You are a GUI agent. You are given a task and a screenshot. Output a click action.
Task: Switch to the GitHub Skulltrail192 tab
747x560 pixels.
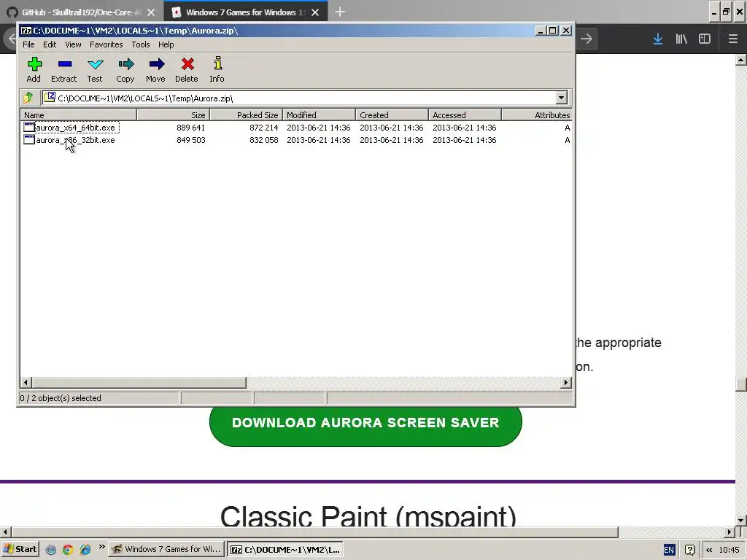click(x=82, y=12)
